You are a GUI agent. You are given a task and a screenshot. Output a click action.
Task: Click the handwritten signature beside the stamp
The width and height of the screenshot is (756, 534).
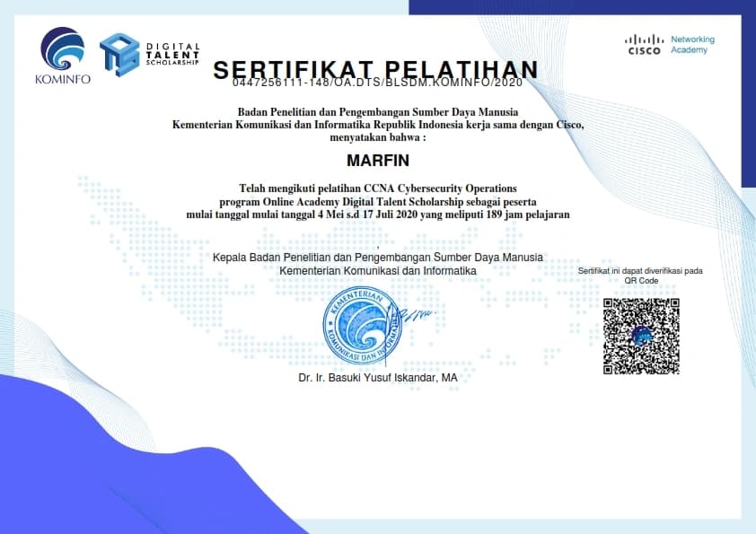coord(414,314)
